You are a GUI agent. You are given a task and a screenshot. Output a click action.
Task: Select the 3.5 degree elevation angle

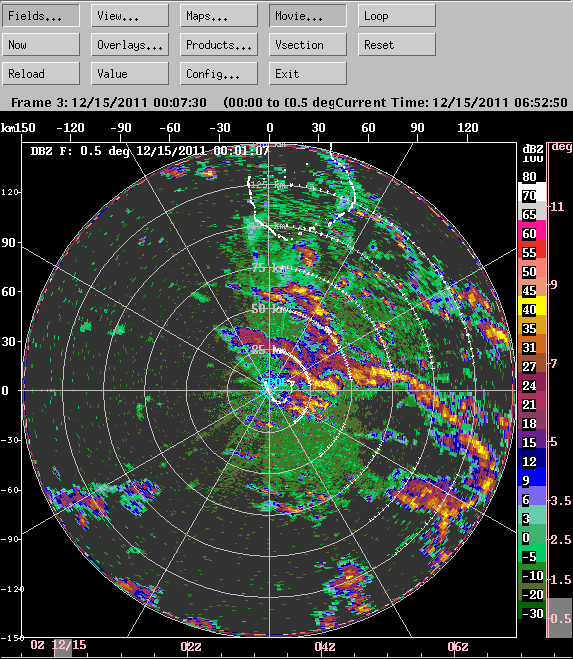point(561,501)
